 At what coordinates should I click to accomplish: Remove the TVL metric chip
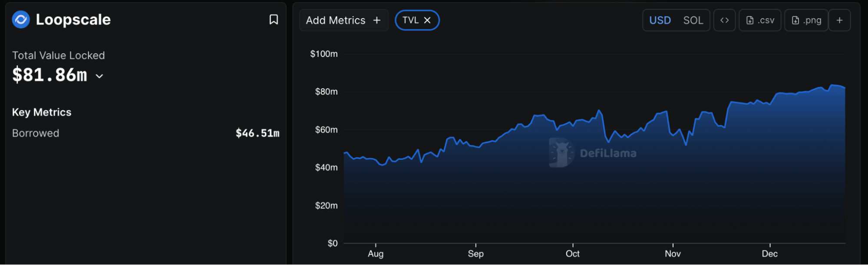pos(427,20)
